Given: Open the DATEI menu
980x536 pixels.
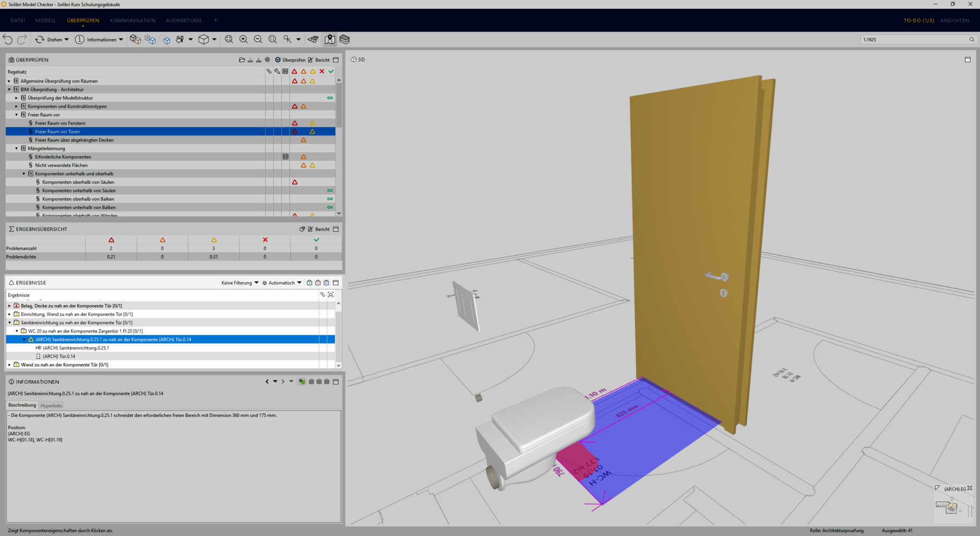Looking at the screenshot, I should [18, 20].
